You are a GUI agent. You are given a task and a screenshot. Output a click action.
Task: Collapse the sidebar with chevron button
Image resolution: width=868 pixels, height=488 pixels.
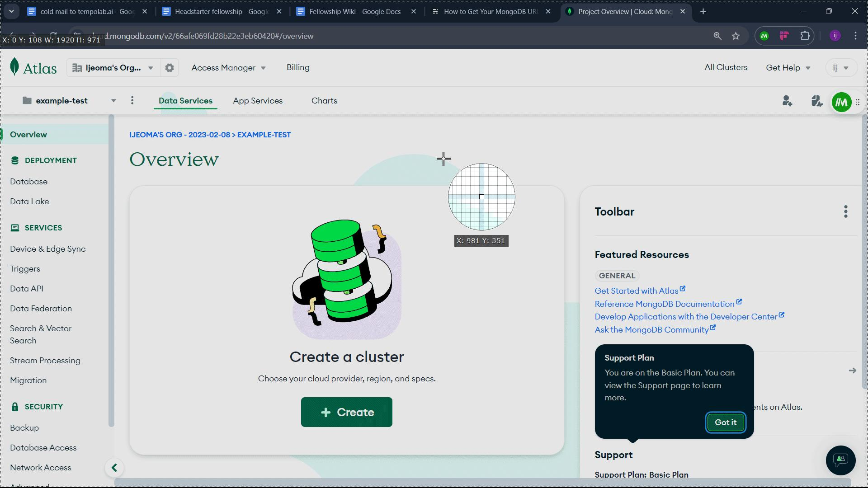point(114,468)
